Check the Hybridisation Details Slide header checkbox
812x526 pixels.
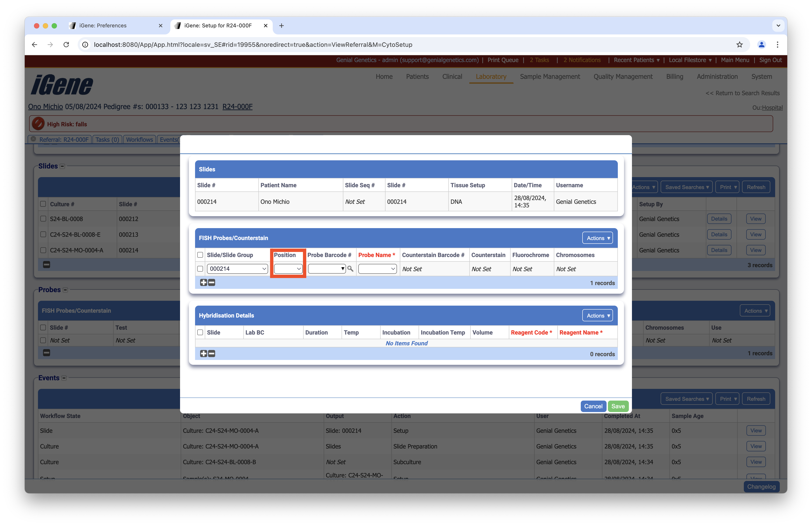pos(200,333)
